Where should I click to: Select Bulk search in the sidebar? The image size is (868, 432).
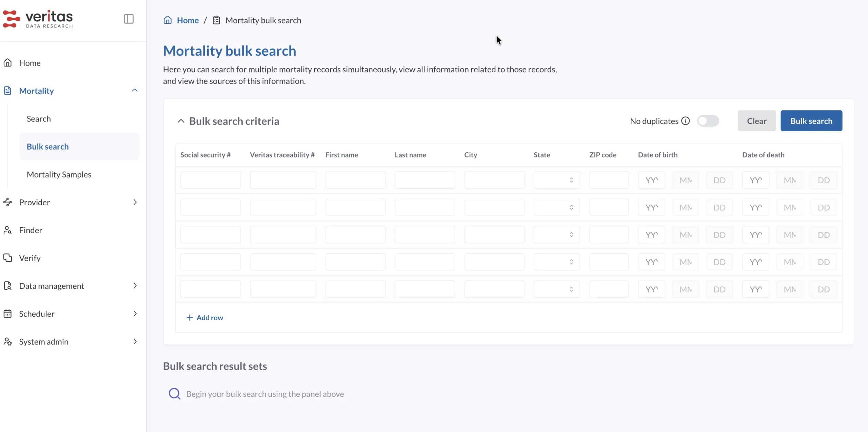(79, 147)
